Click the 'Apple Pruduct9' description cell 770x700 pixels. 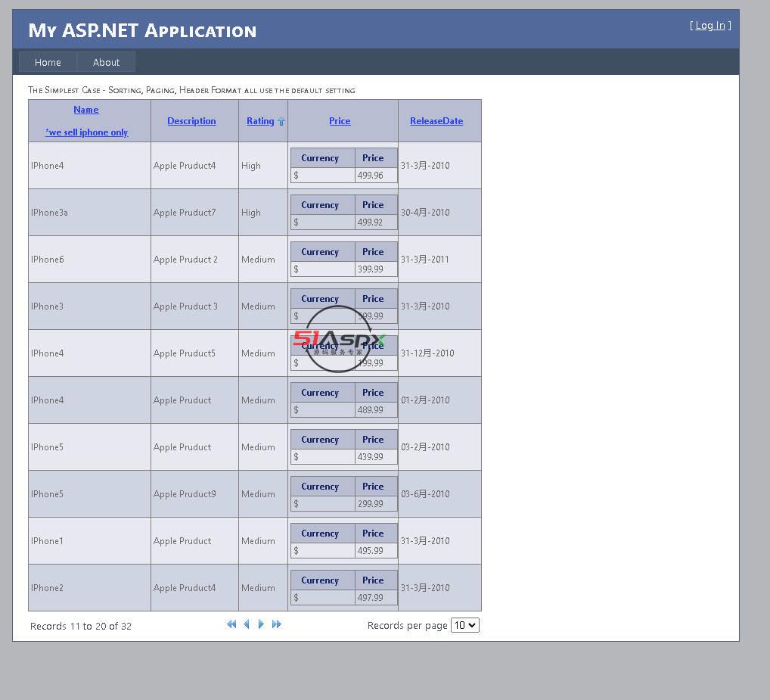tap(194, 493)
